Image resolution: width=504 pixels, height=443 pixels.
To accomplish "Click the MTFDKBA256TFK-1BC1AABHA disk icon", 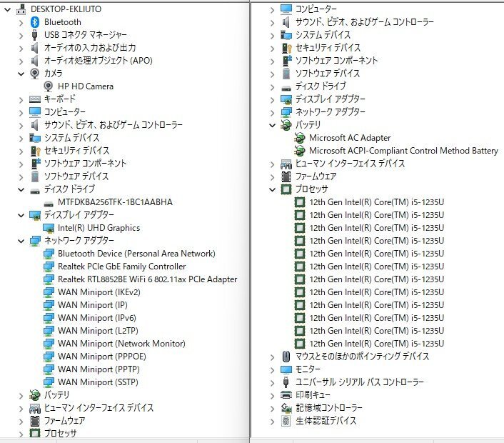I will pyautogui.click(x=49, y=204).
